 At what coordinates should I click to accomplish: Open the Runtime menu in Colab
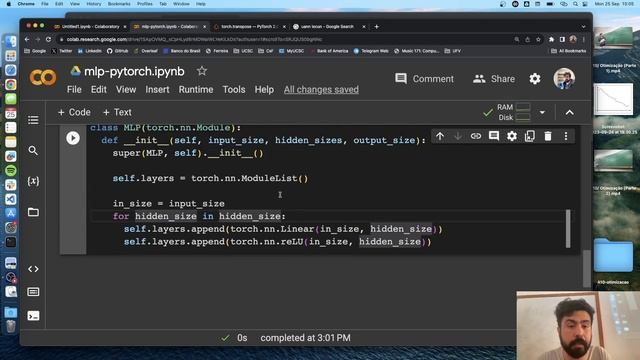(196, 89)
